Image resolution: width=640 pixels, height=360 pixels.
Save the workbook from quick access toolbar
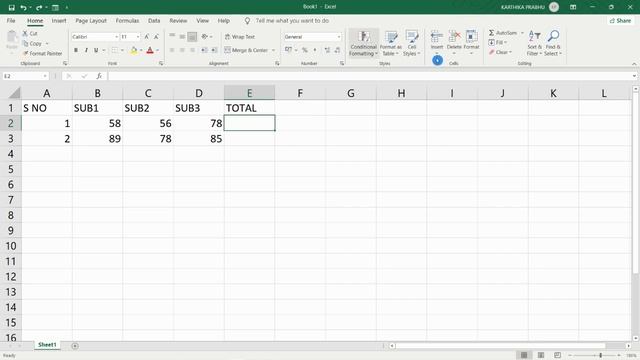tap(11, 7)
